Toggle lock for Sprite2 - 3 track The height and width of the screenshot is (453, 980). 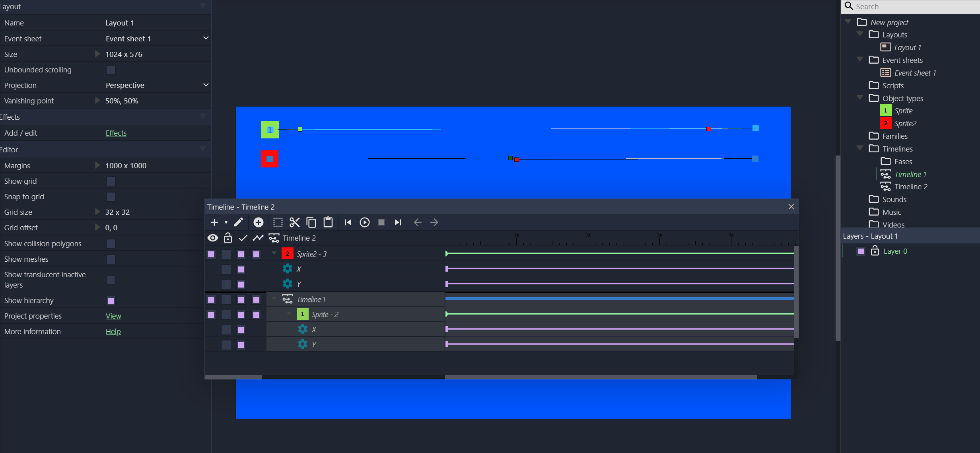click(226, 254)
